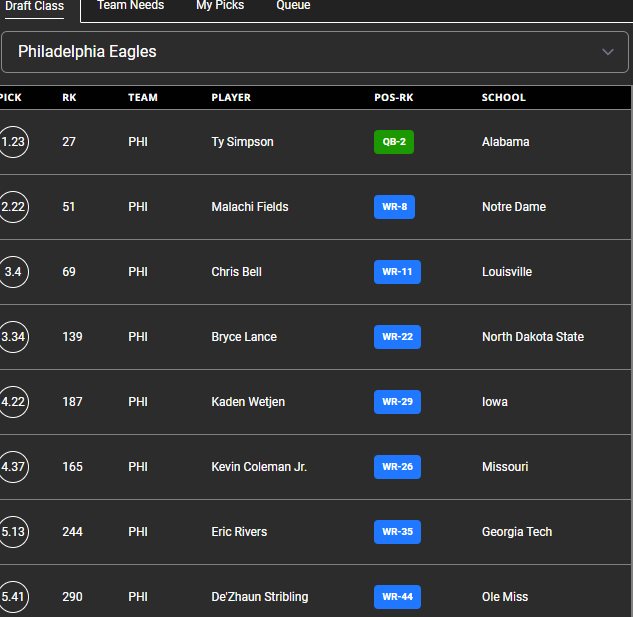
Task: Select the Kaden Wetjen row
Action: (x=248, y=402)
